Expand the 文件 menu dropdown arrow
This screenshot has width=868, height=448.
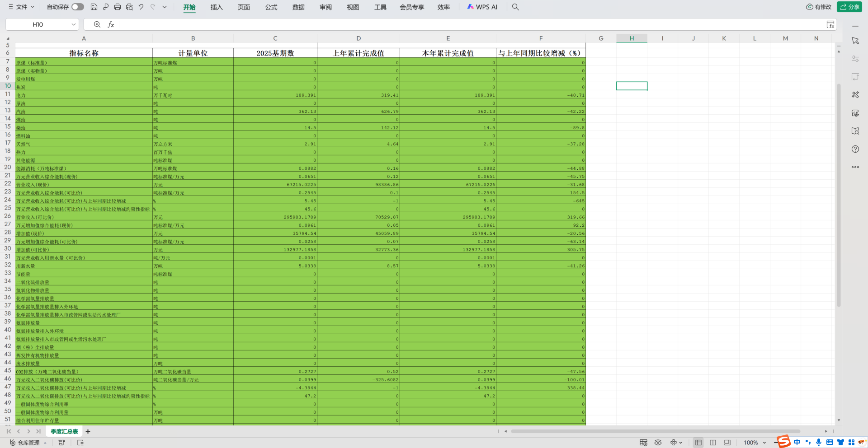(33, 7)
